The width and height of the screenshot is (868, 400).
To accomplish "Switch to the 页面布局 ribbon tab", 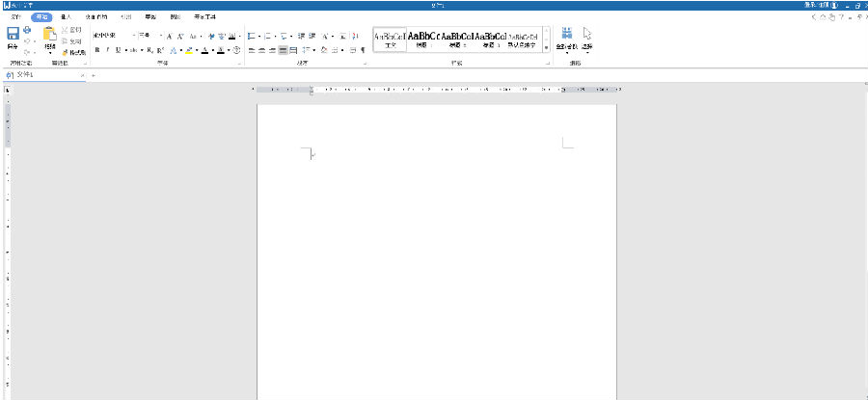I will click(x=96, y=17).
